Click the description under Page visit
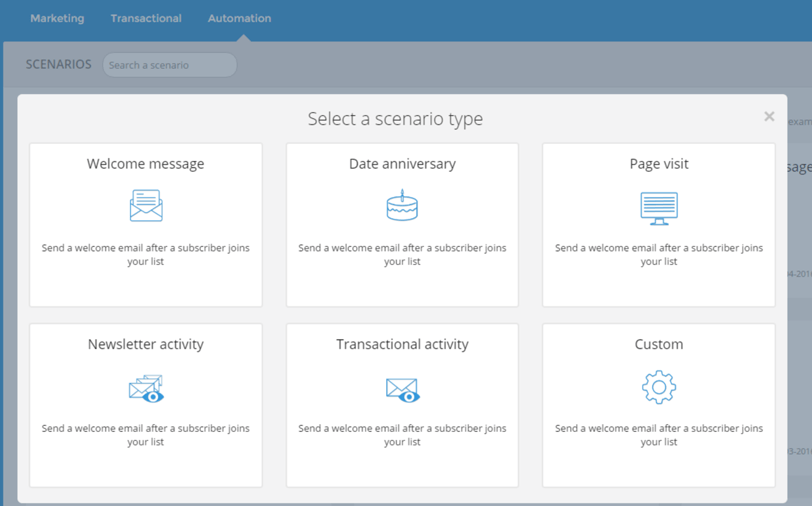Viewport: 812px width, 506px height. click(659, 254)
